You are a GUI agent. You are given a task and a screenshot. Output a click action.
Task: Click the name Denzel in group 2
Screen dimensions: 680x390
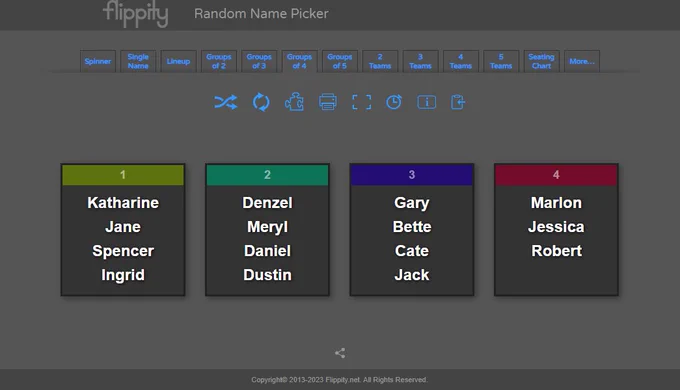point(268,203)
